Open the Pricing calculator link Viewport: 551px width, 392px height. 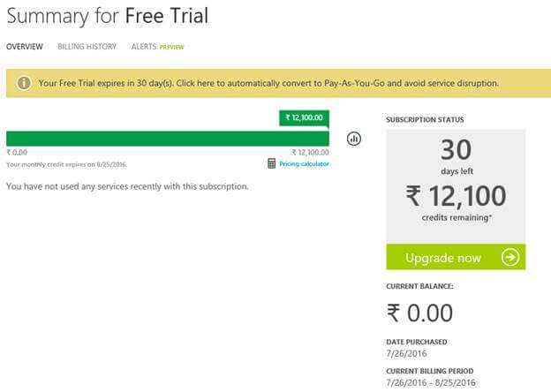pos(305,164)
